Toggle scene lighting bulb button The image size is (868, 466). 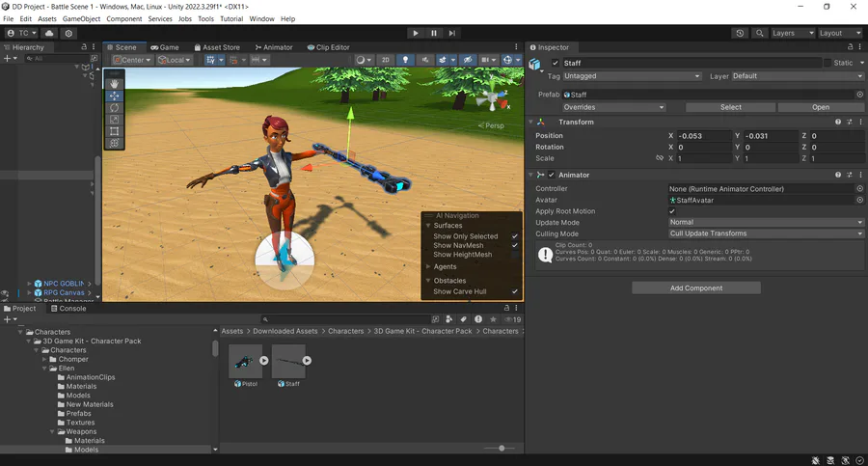coord(405,60)
